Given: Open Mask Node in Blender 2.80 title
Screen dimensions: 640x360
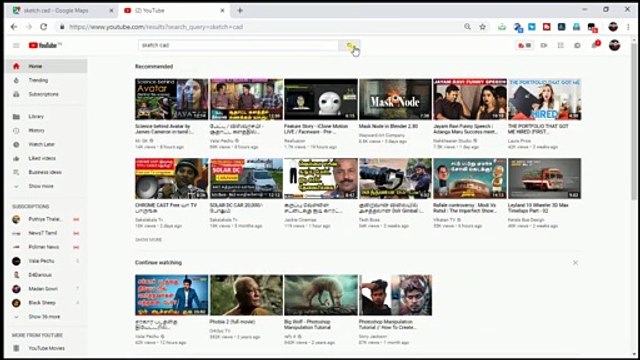Looking at the screenshot, I should 388,127.
